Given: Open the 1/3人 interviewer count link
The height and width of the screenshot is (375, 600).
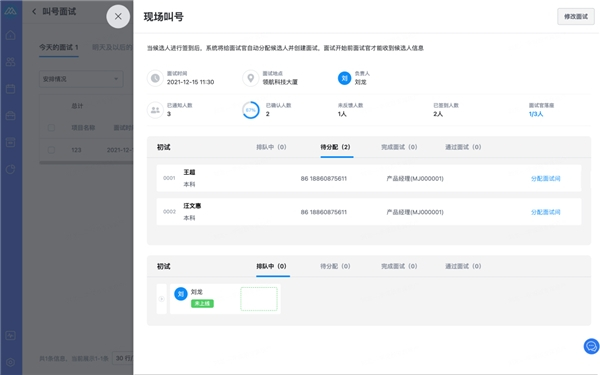Looking at the screenshot, I should pos(536,114).
